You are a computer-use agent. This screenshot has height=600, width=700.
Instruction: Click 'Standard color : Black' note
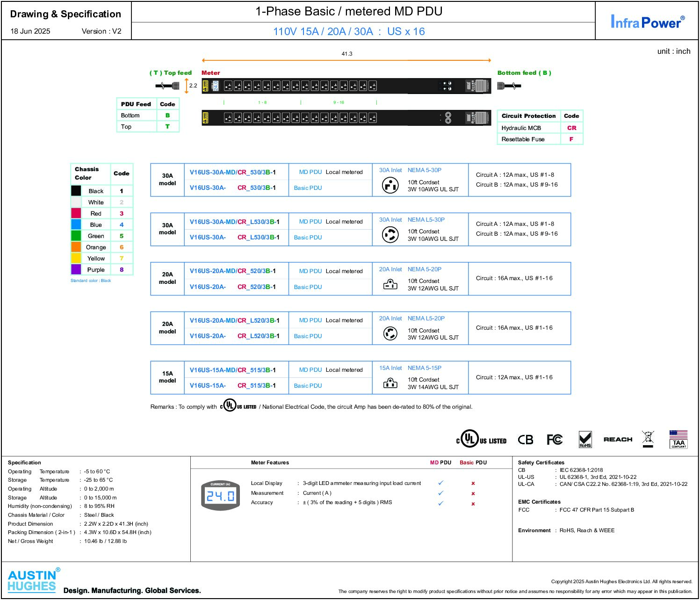91,281
